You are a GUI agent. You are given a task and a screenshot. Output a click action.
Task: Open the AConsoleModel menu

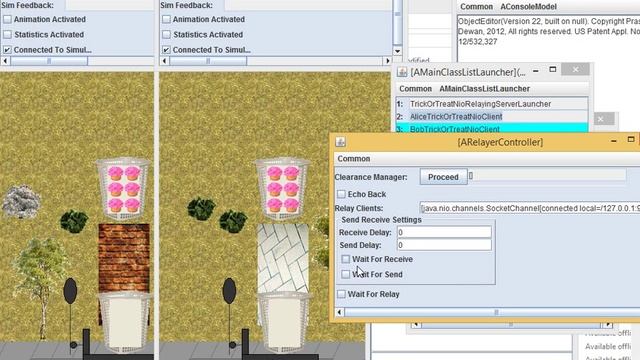coord(528,7)
